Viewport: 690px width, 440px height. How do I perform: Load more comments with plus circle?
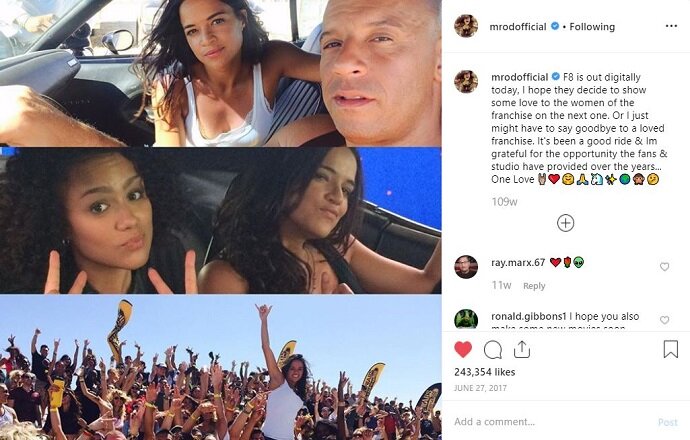[565, 223]
